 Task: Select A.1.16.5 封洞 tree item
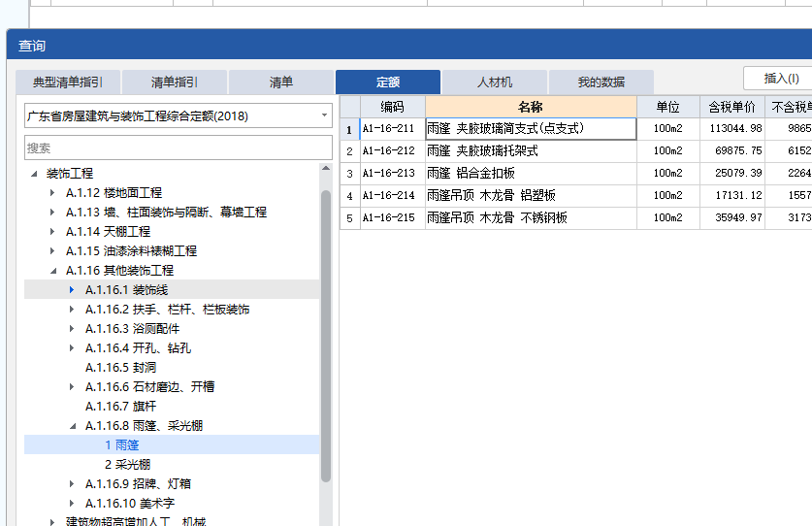(120, 368)
